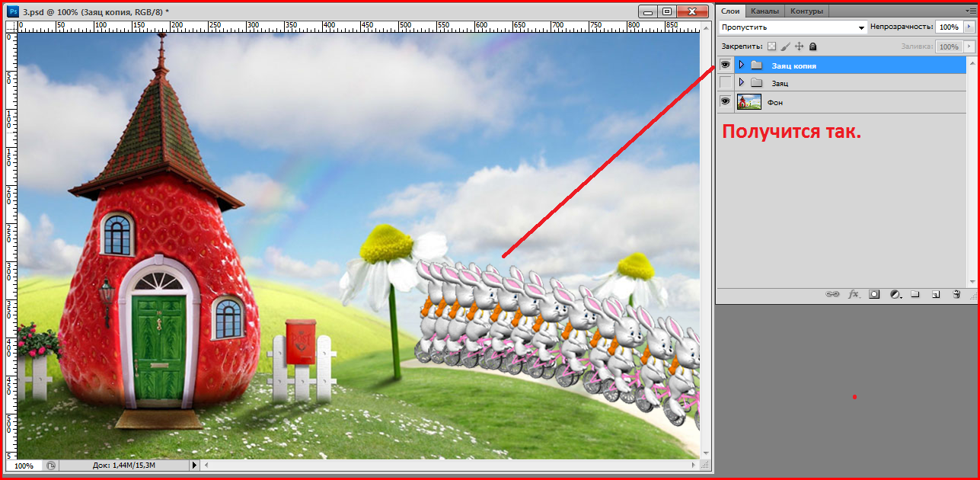Click the Непрозрачность label

tap(901, 27)
